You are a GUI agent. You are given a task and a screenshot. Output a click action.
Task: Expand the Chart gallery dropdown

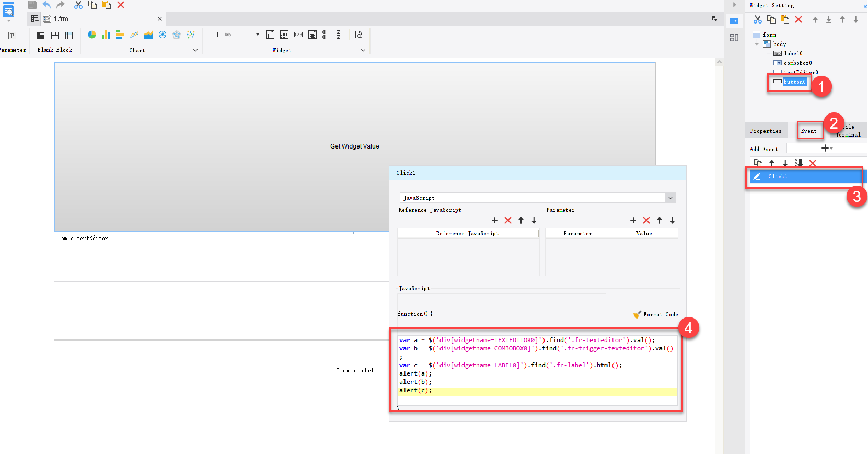[x=195, y=50]
